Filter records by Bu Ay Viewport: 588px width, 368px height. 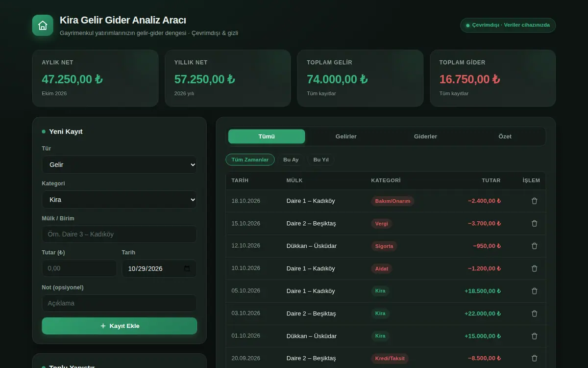click(x=291, y=159)
